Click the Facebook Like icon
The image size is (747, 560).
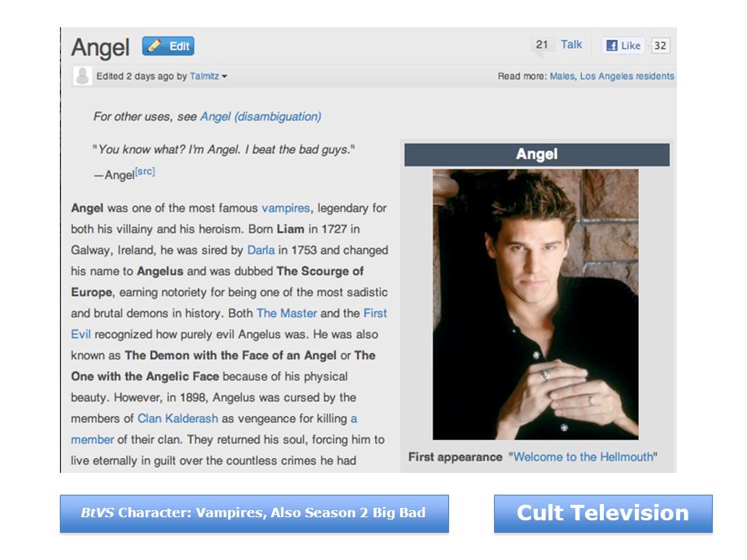(623, 46)
